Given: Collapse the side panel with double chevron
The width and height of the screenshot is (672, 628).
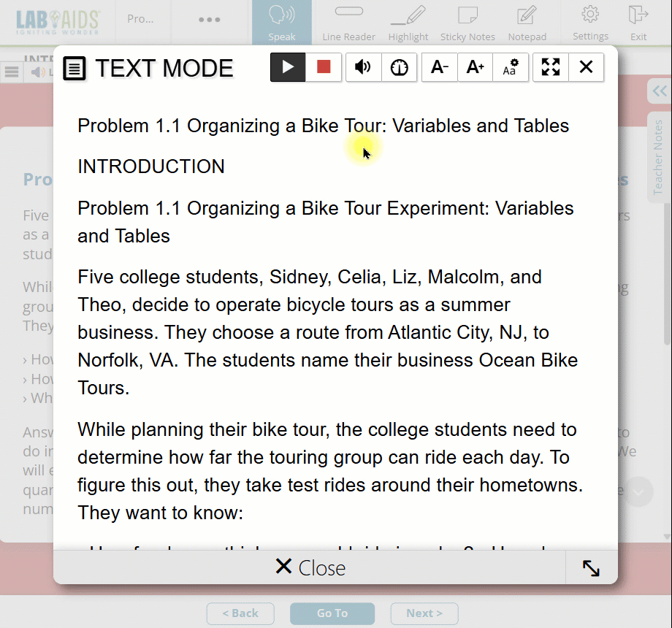Looking at the screenshot, I should (x=660, y=91).
